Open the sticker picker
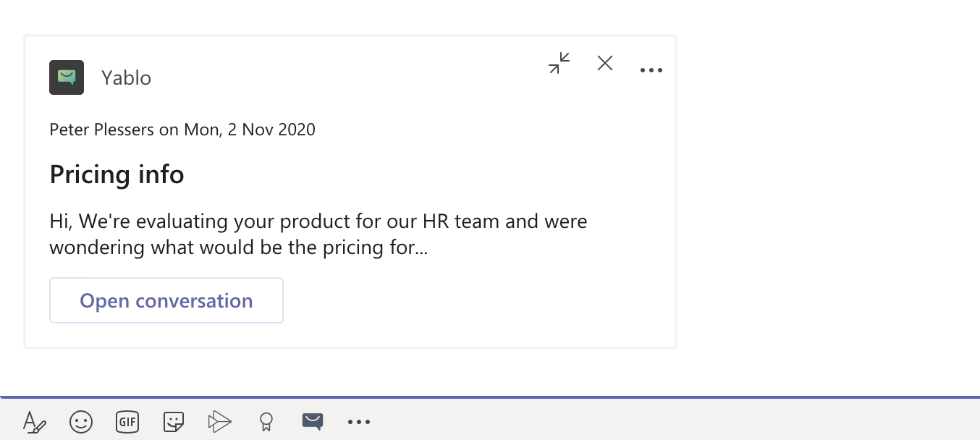Image resolution: width=980 pixels, height=440 pixels. (x=174, y=421)
